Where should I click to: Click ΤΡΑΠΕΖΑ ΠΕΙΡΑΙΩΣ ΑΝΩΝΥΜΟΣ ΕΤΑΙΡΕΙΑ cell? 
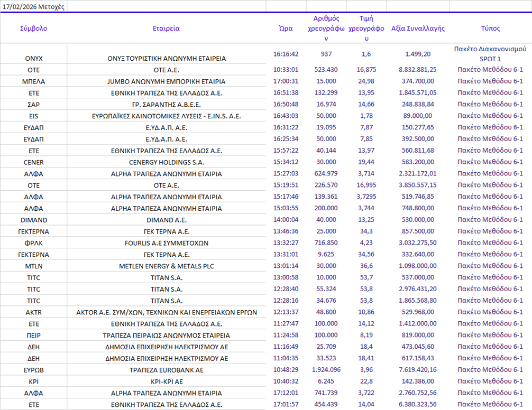click(x=166, y=335)
